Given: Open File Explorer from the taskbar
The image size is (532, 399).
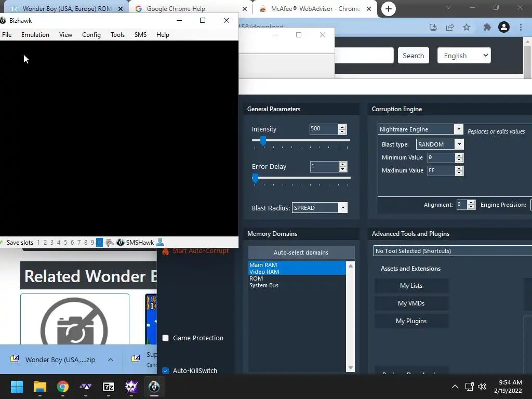Looking at the screenshot, I should 39,387.
